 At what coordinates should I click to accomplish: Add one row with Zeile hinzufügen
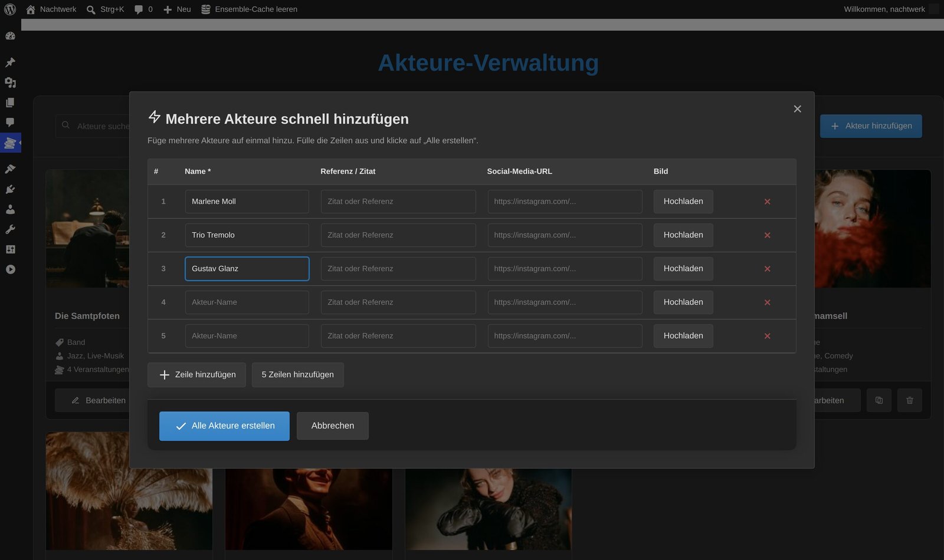(196, 375)
